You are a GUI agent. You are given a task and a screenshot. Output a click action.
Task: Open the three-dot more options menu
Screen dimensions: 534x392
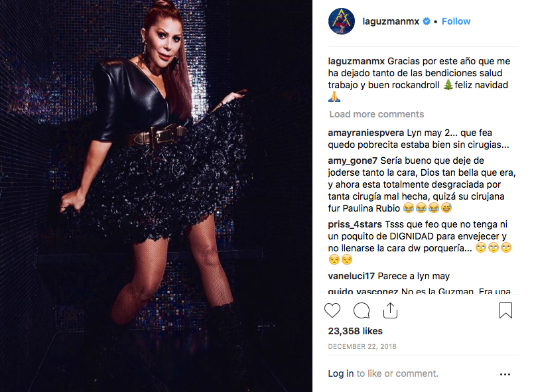(x=505, y=374)
